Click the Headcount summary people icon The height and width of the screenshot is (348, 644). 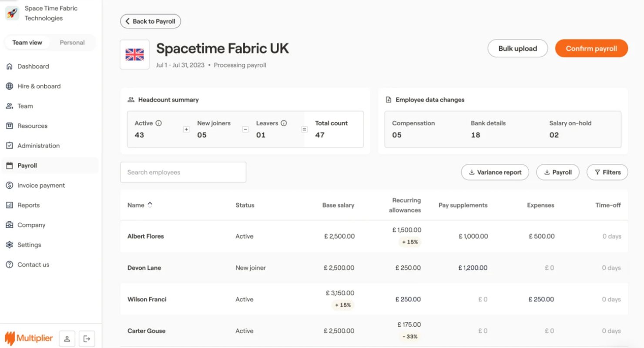(x=131, y=100)
